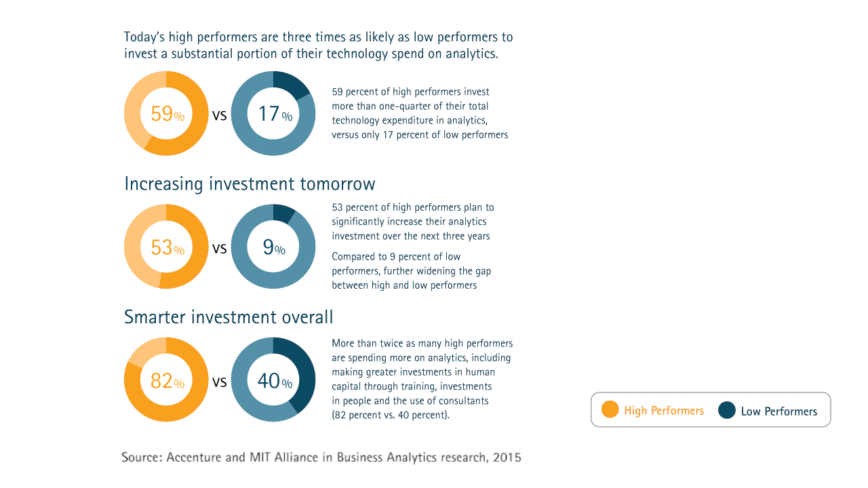The image size is (868, 488).
Task: Click the dark blue Low Performers legend circle
Action: point(727,410)
